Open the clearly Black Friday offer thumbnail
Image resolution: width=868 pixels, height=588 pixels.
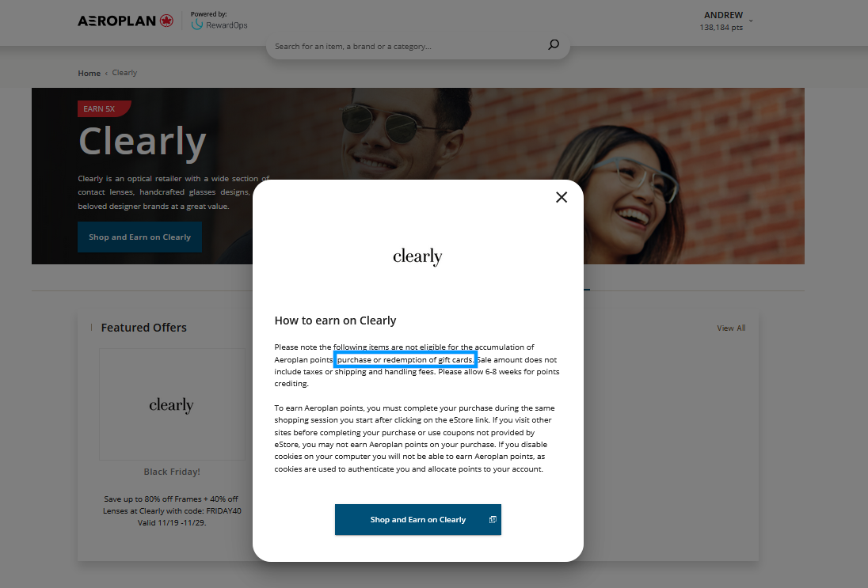(x=172, y=404)
